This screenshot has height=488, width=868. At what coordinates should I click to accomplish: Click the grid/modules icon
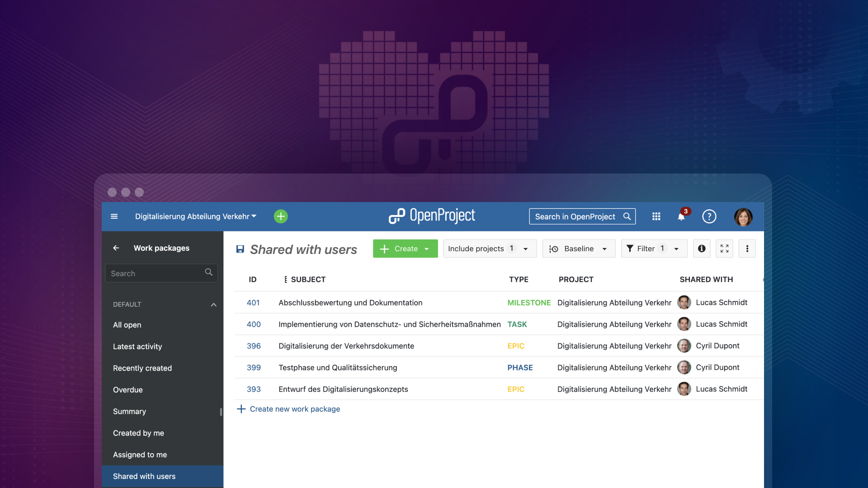click(x=655, y=216)
